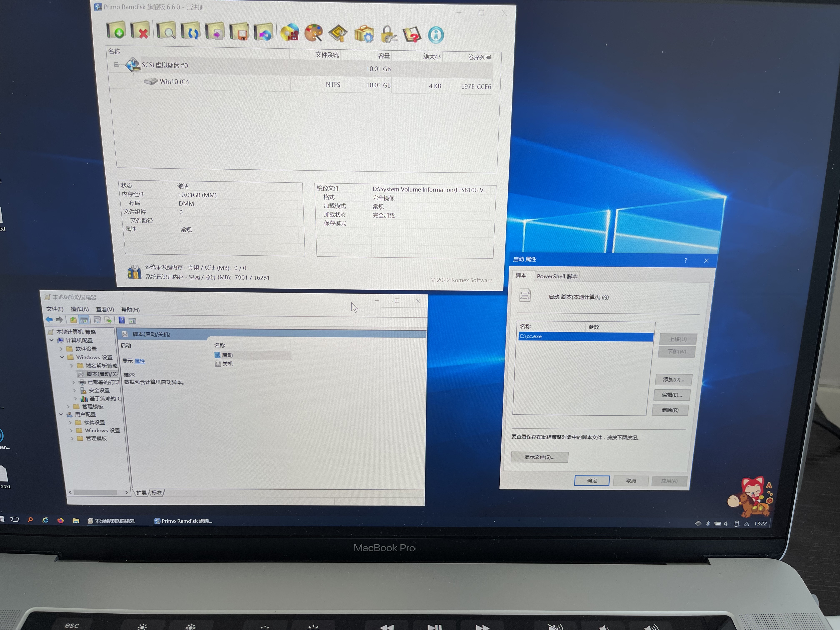Screen dimensions: 840x630
Task: Click the 属性 link in scripts pane
Action: point(140,361)
